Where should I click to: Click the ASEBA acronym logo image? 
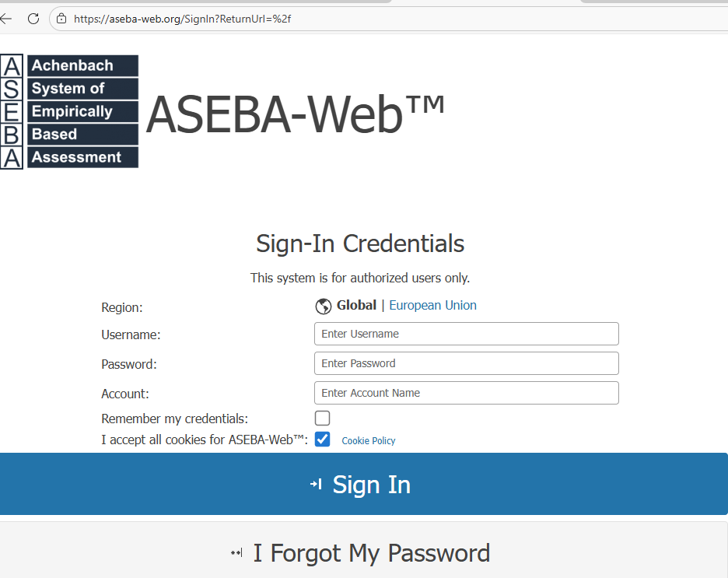pyautogui.click(x=69, y=111)
